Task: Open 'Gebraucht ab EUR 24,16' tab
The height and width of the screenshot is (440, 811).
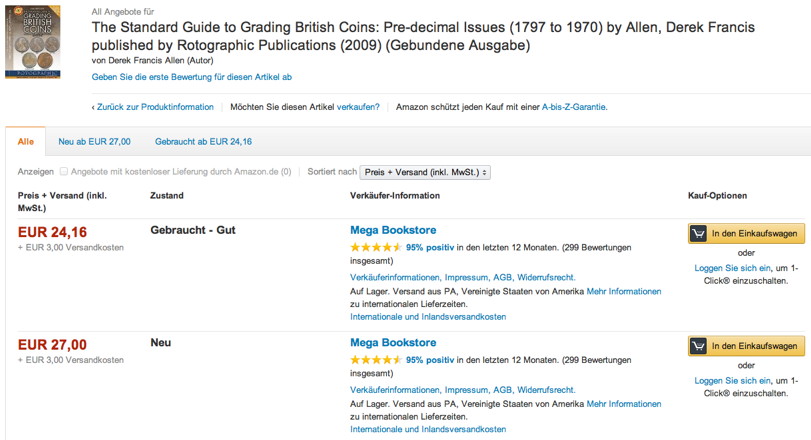Action: (203, 142)
